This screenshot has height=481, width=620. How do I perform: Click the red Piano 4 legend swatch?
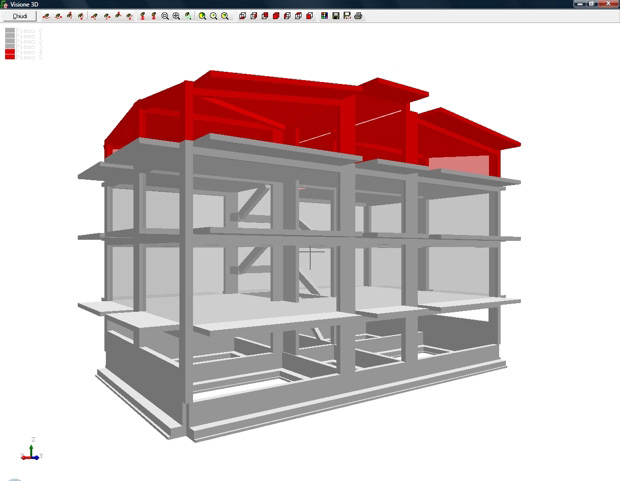pos(10,51)
